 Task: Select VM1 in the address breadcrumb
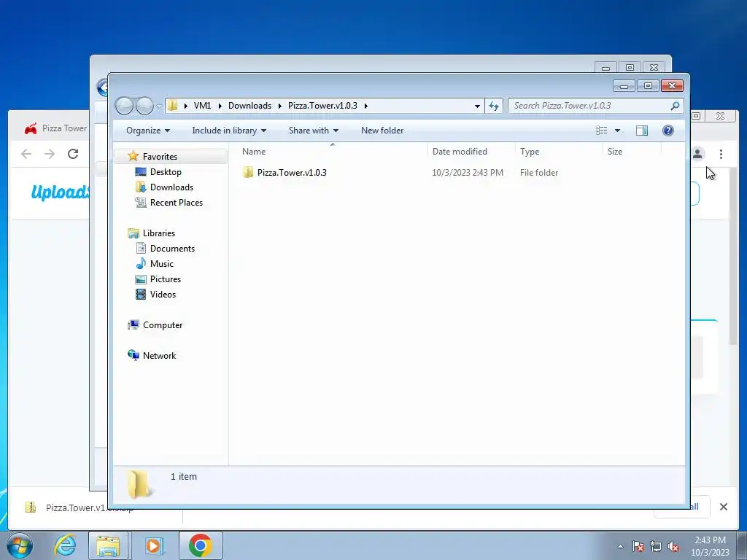pyautogui.click(x=203, y=106)
